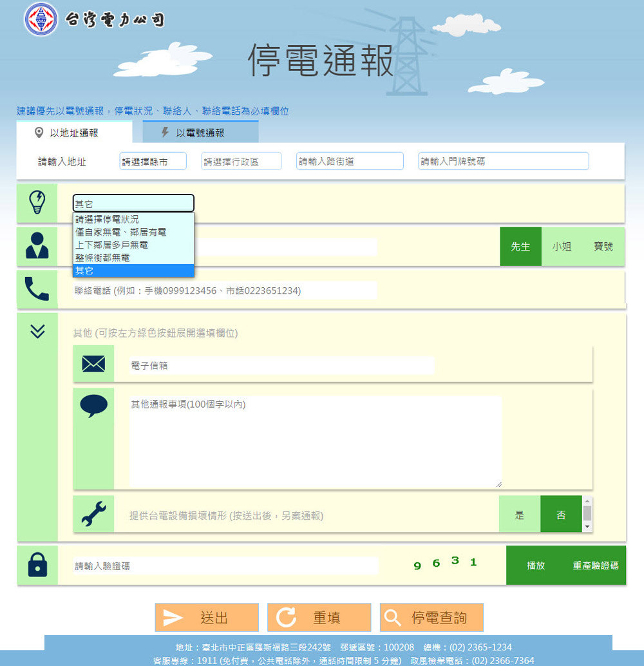644x666 pixels.
Task: Select highlighted 其它 option in list
Action: click(x=133, y=270)
